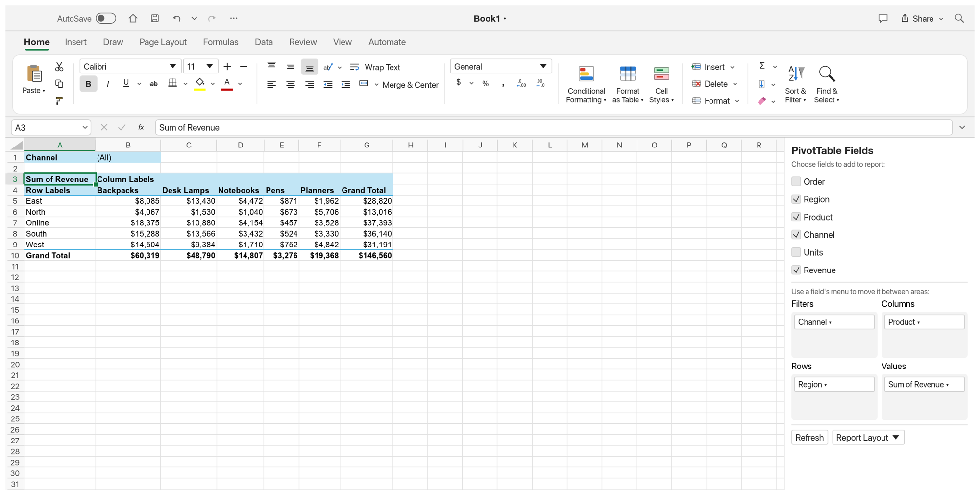The width and height of the screenshot is (980, 490).
Task: Open the Page Layout tab
Action: 163,42
